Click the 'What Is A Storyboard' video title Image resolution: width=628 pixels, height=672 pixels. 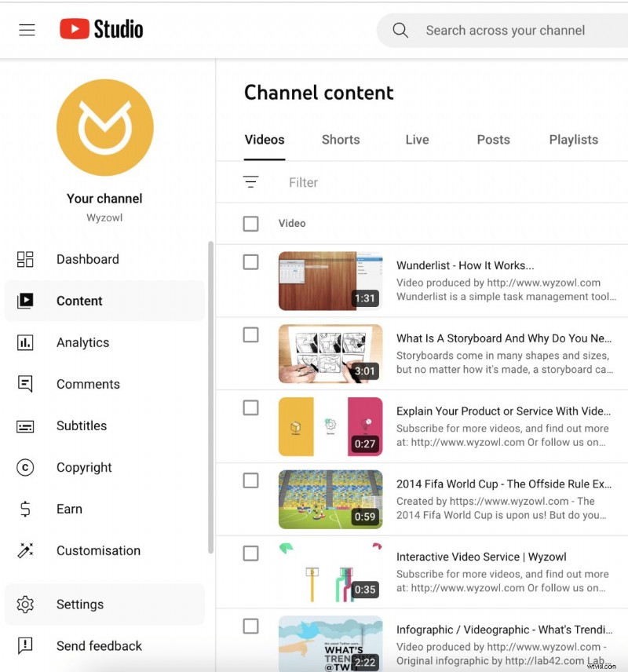point(504,338)
